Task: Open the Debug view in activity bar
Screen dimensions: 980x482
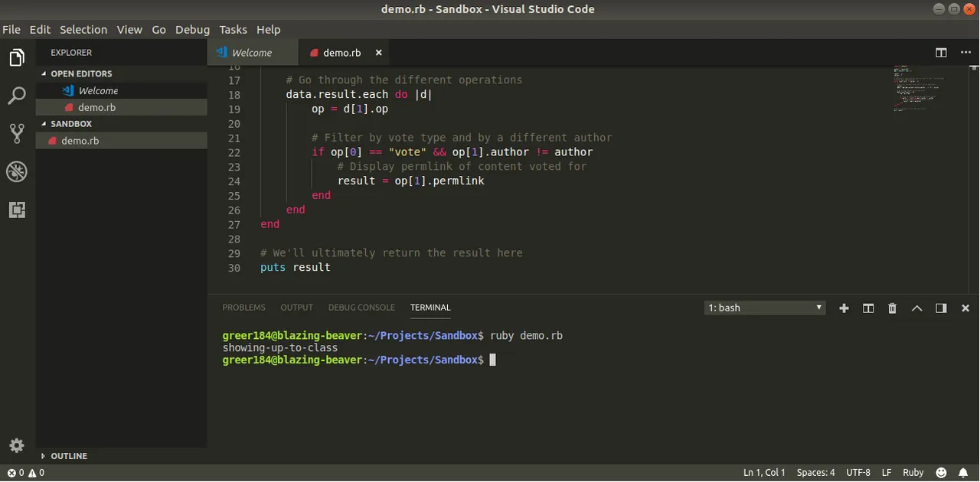Action: [17, 171]
